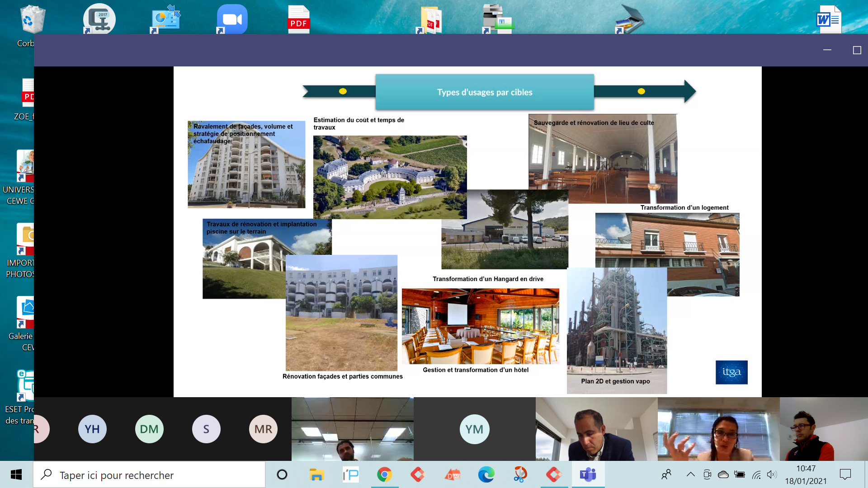
Task: Open File Explorer from the taskbar
Action: tap(316, 474)
